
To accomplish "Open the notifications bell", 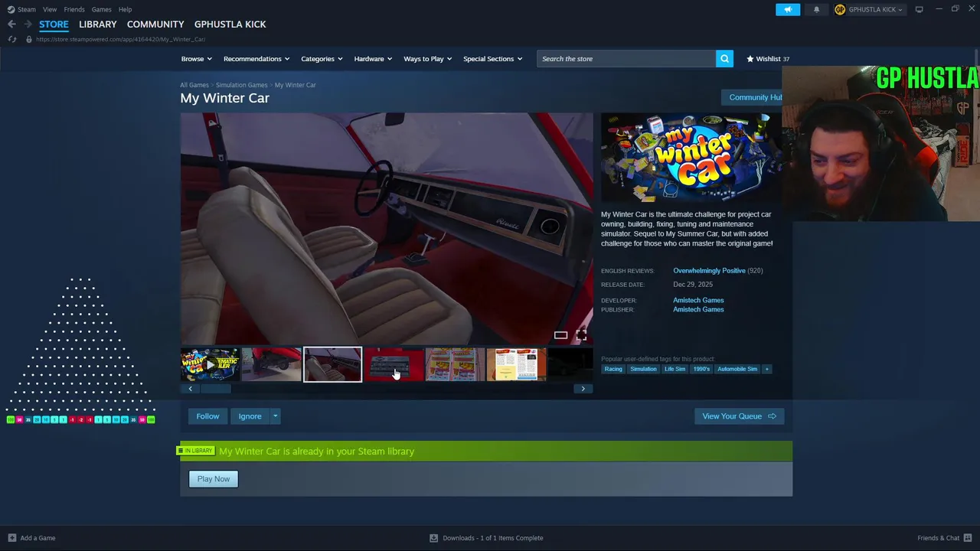I will [816, 9].
